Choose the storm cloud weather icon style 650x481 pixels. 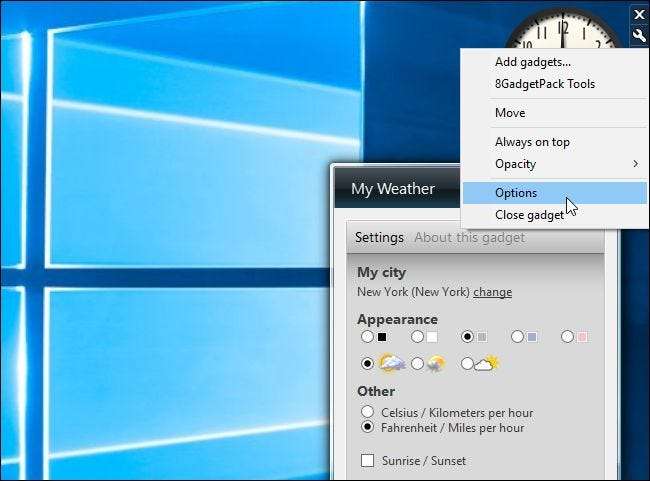tap(417, 364)
